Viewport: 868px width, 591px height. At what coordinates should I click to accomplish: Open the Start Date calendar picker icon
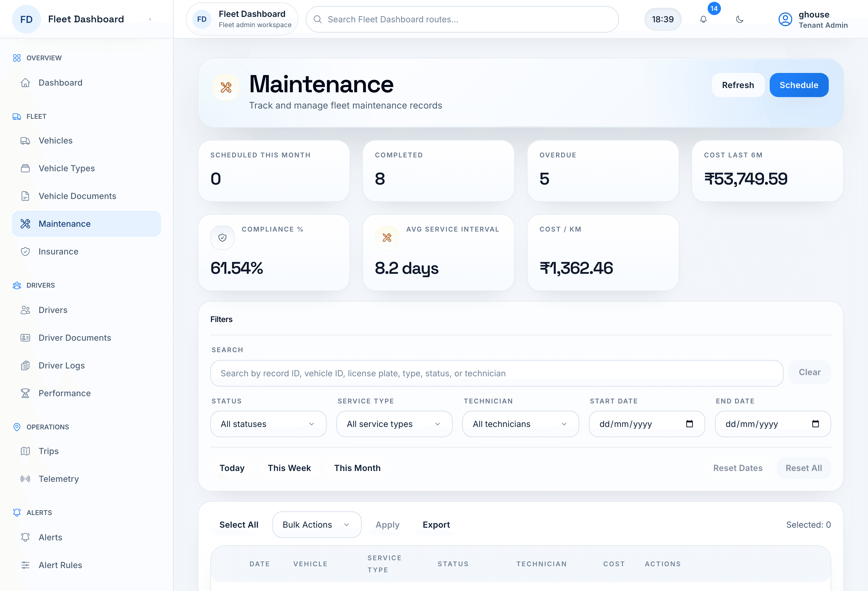[690, 424]
